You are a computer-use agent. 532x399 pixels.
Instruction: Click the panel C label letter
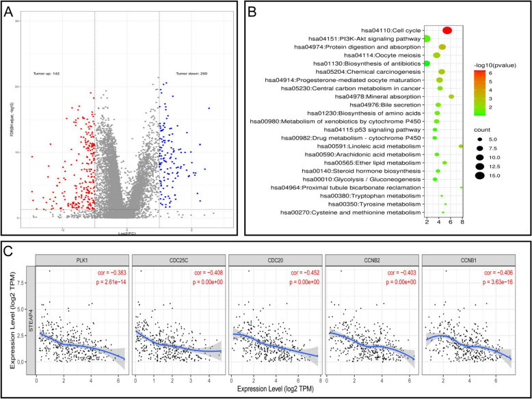click(8, 251)
